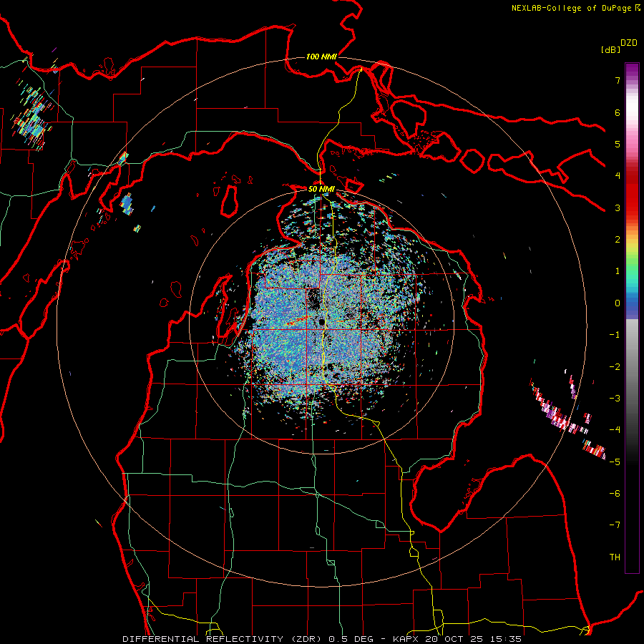This screenshot has width=644, height=644.
Task: Click the black radar site dot at map center
Action: coord(322,322)
